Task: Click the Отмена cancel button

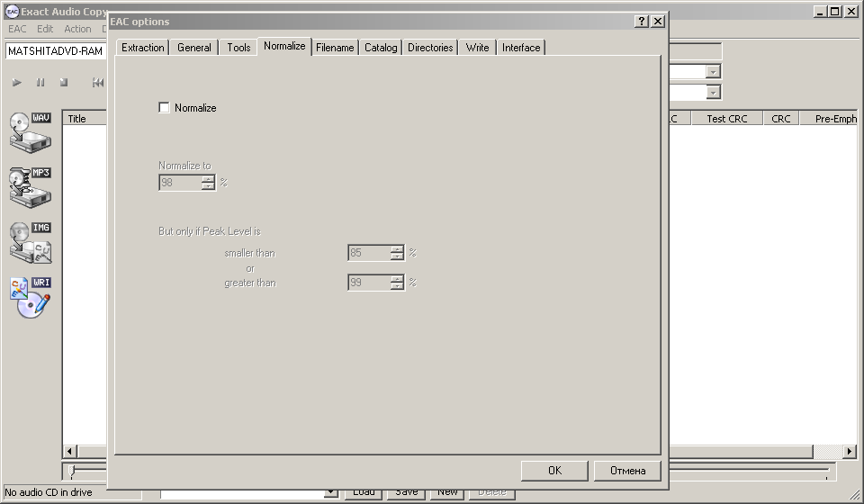Action: pos(627,471)
